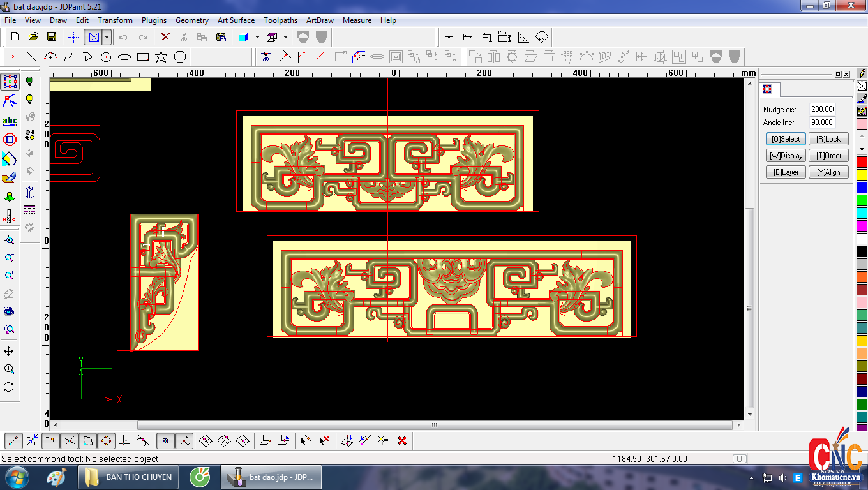
Task: Select the abc text tool
Action: 10,121
